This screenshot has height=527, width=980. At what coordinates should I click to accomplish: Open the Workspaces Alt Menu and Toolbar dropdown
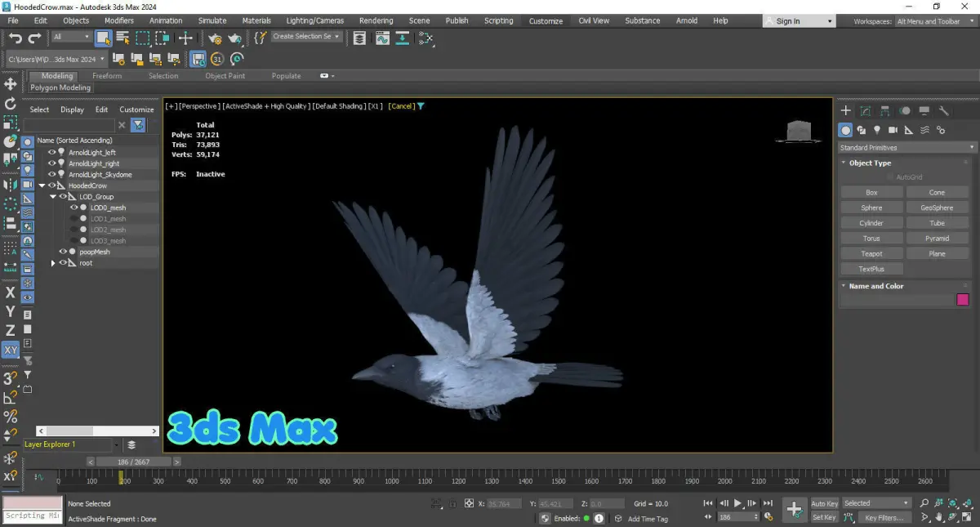click(934, 21)
